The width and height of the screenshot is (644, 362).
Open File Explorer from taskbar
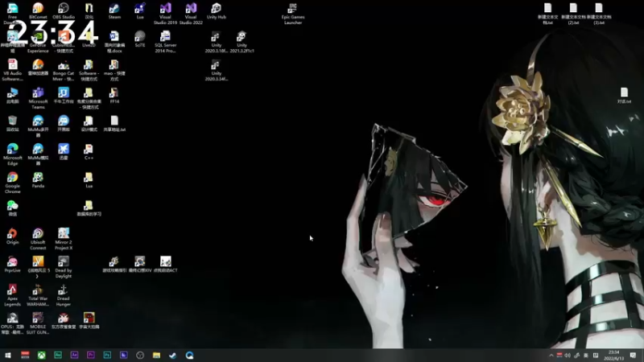coord(156,356)
